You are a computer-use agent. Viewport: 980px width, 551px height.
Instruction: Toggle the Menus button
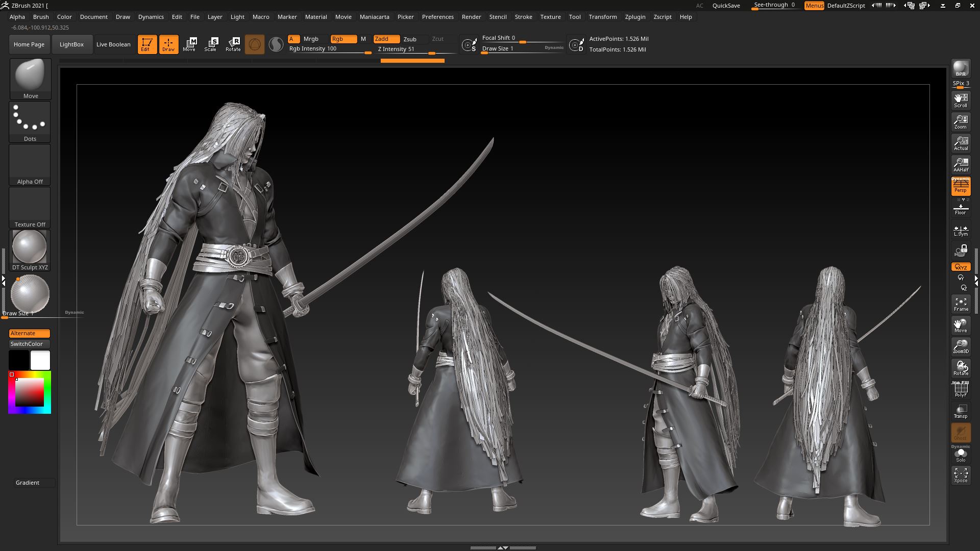(814, 6)
